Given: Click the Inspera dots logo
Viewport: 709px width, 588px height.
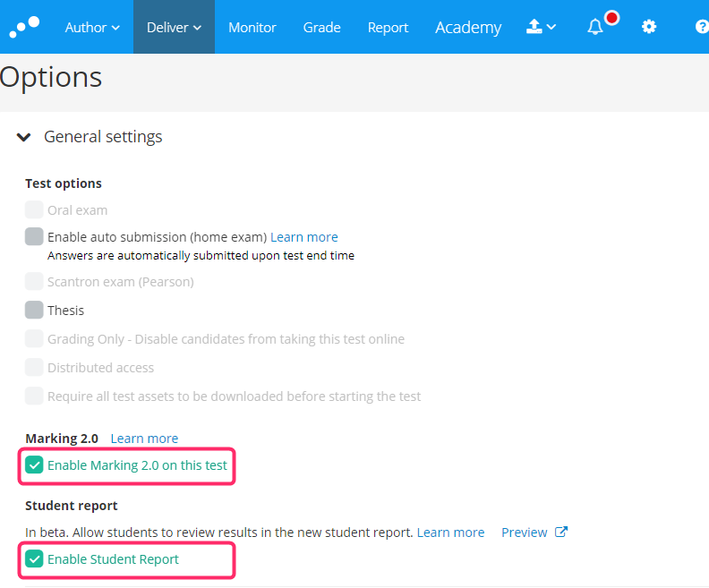Looking at the screenshot, I should tap(24, 27).
